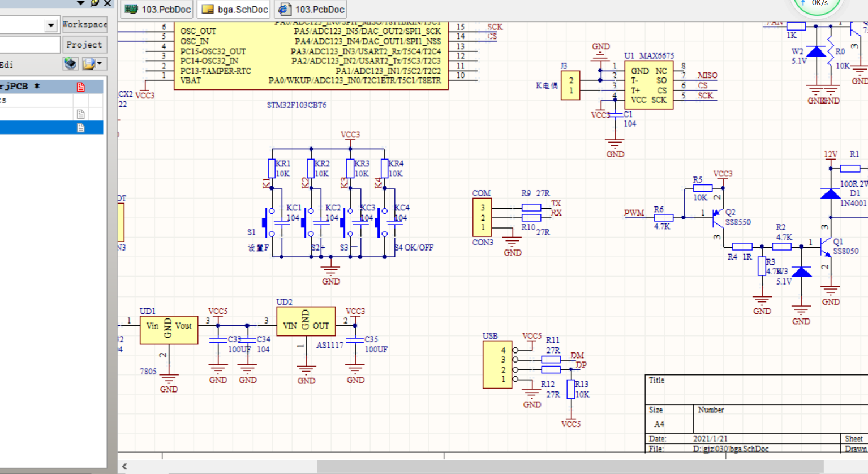Select the COM CON3 connector body
Viewport: 868px width, 474px height.
(x=482, y=217)
